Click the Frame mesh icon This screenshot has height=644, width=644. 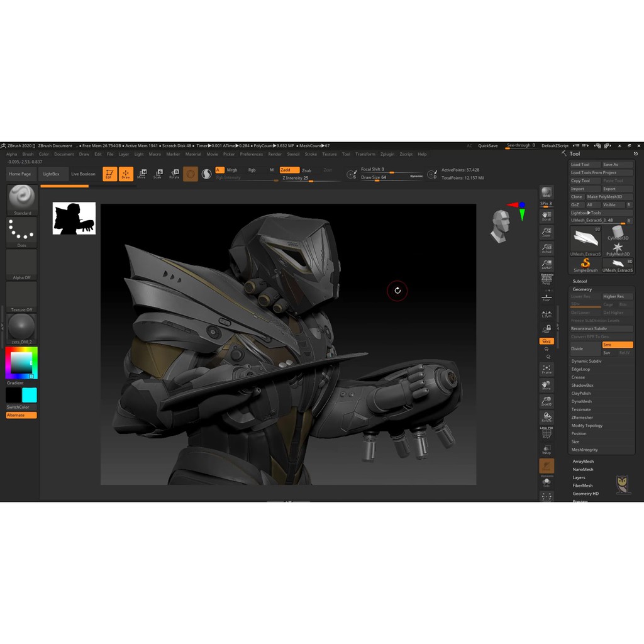point(546,369)
